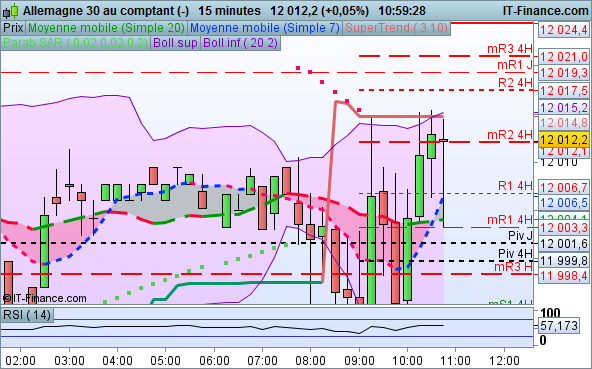Click the Piv 4H pivot line label
Screen dimensions: 592x369
click(x=515, y=253)
